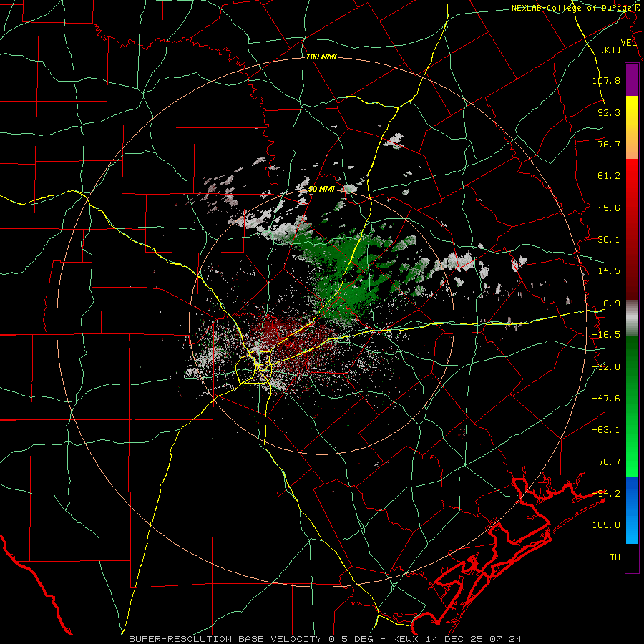Click the 14 DEC 25 07:24 timestamp

click(x=475, y=639)
